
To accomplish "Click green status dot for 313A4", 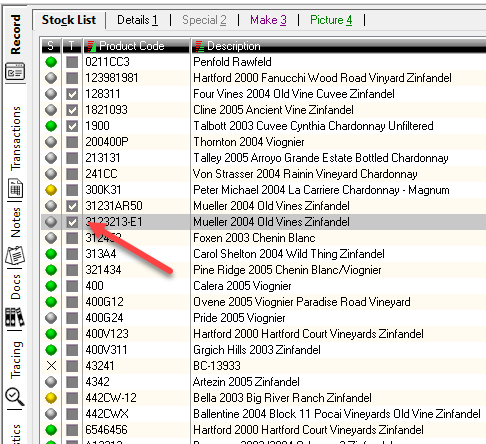I will tap(51, 254).
